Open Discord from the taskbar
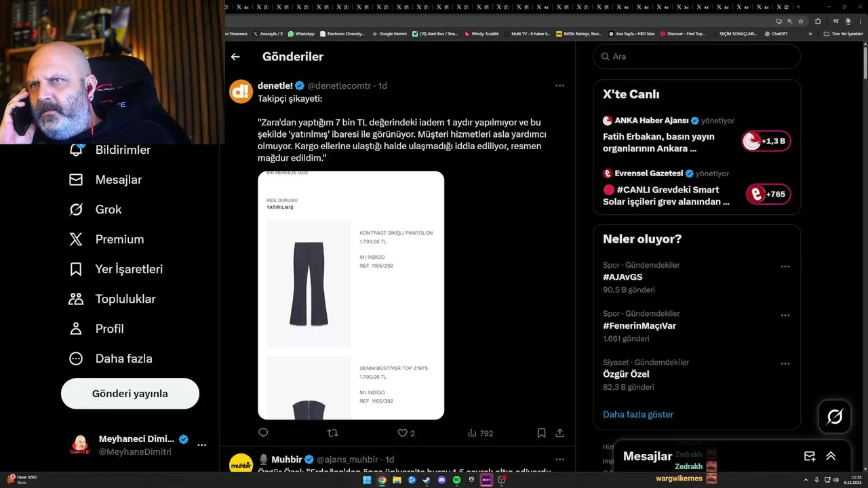 [x=441, y=480]
